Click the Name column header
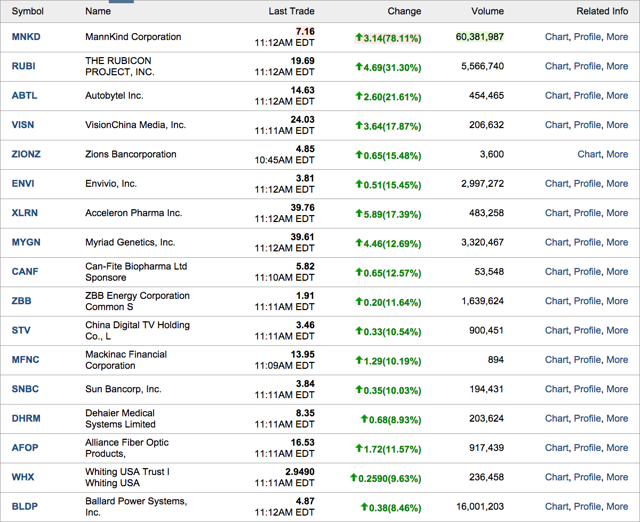The width and height of the screenshot is (640, 522). pos(98,11)
